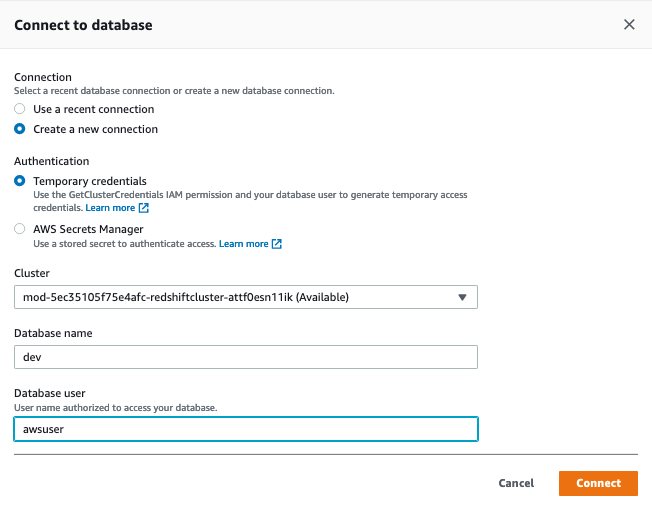
Task: Select Create a new connection radio
Action: pyautogui.click(x=20, y=129)
